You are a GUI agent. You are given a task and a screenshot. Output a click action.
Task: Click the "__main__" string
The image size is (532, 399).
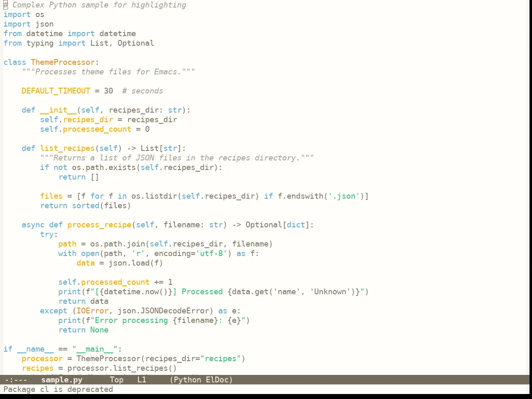coord(95,349)
